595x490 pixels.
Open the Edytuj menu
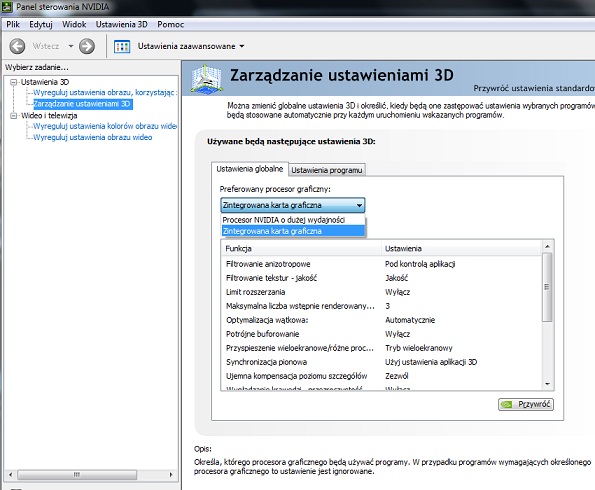pos(41,24)
